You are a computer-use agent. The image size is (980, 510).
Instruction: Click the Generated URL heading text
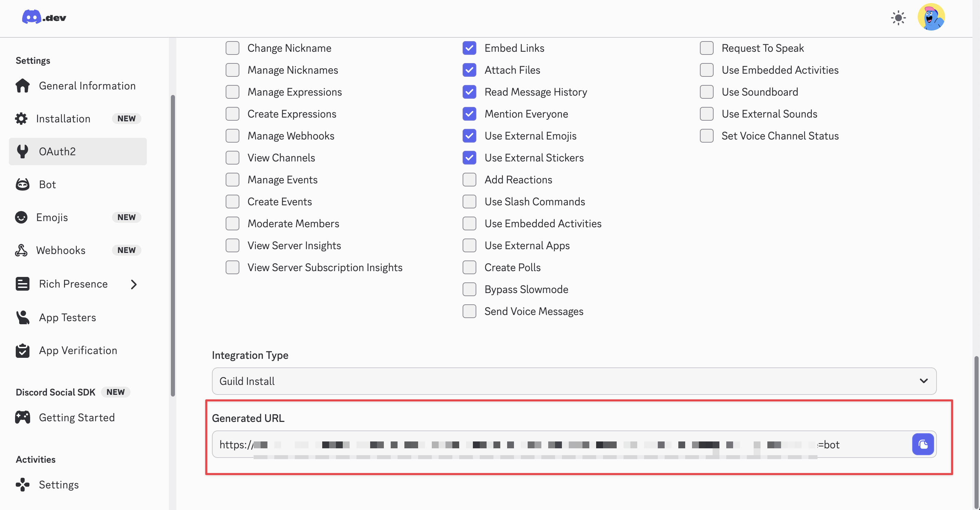point(248,418)
